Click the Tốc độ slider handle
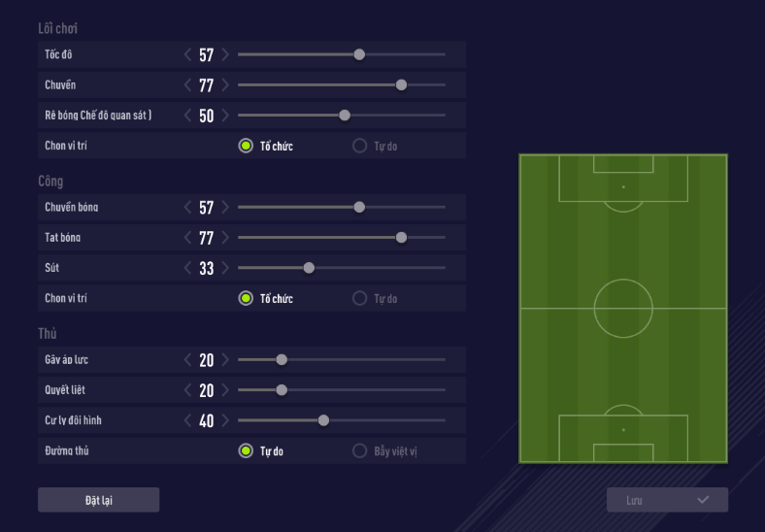This screenshot has height=532, width=765. [359, 54]
